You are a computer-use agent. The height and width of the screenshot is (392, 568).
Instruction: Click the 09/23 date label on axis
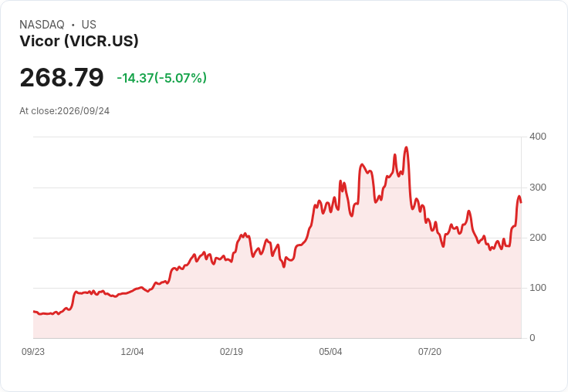tap(33, 351)
